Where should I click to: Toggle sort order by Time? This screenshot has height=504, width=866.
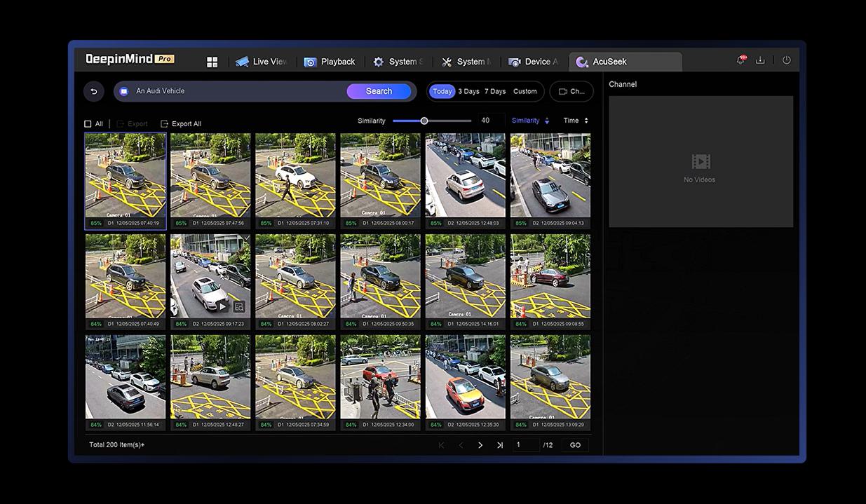tap(576, 121)
